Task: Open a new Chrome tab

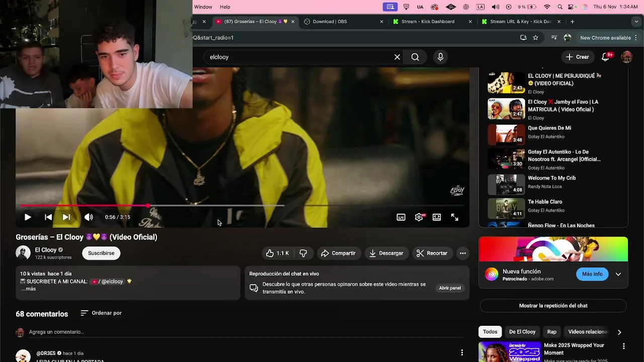Action: pyautogui.click(x=572, y=22)
